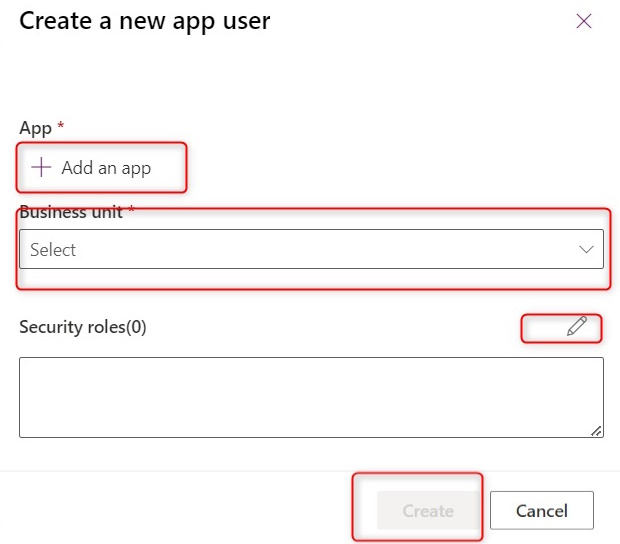This screenshot has width=620, height=544.
Task: Edit security roles with the pencil icon
Action: (x=576, y=326)
